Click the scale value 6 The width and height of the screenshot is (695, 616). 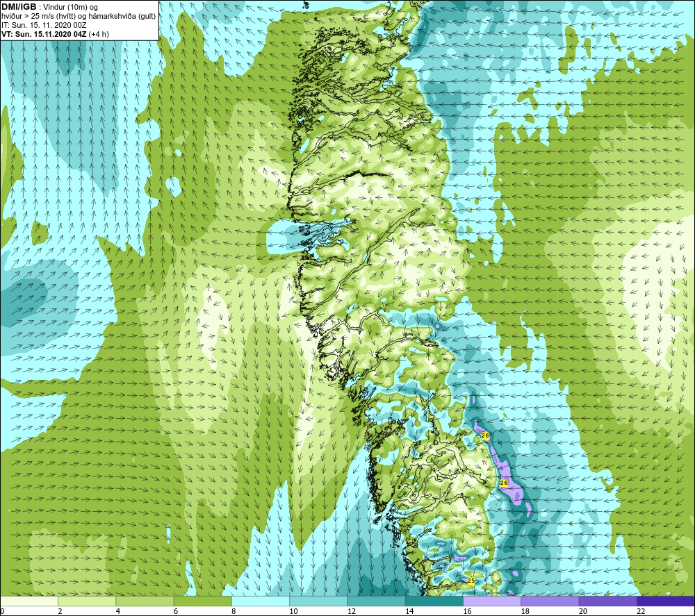[176, 612]
